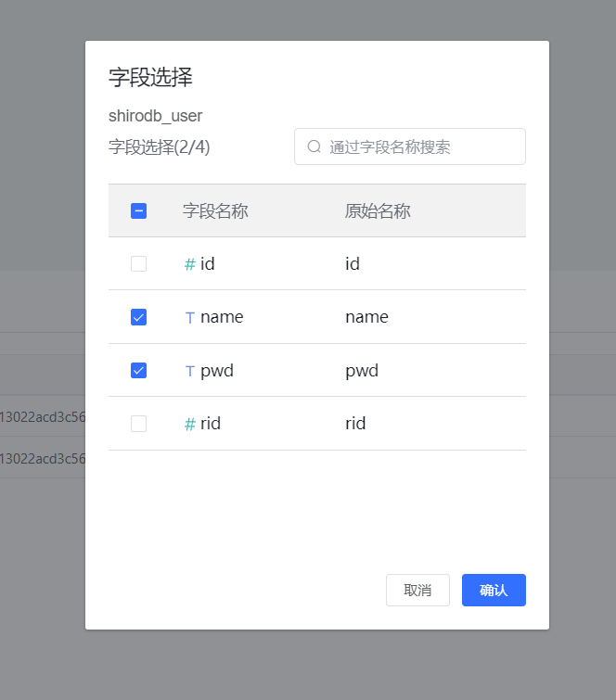Click the original name cell 'id'
616x700 pixels.
(x=353, y=264)
